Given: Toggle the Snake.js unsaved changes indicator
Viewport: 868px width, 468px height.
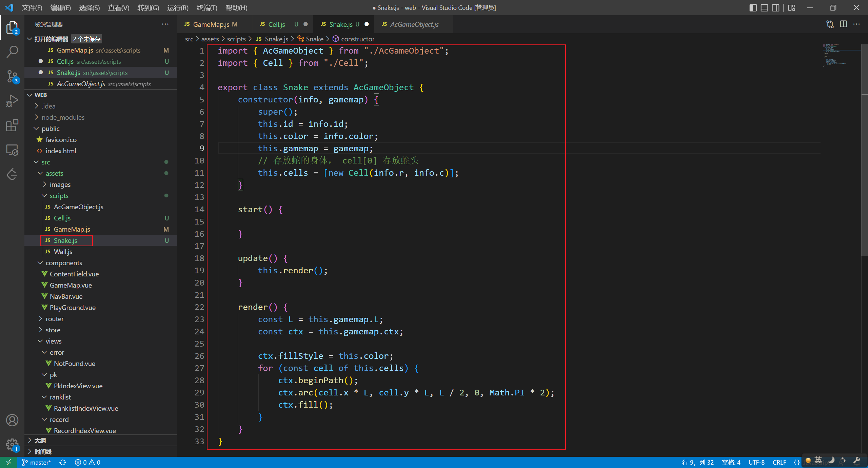Looking at the screenshot, I should 366,24.
